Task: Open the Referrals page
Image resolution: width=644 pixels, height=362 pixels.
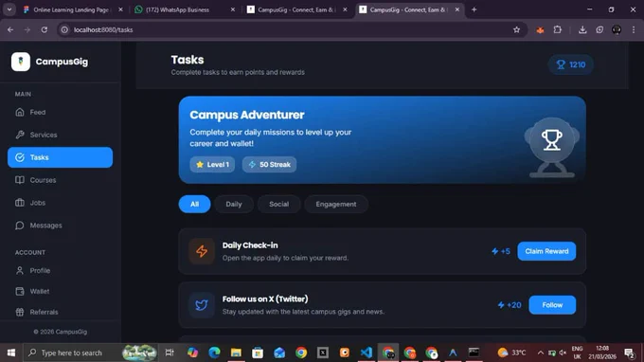Action: (60, 312)
